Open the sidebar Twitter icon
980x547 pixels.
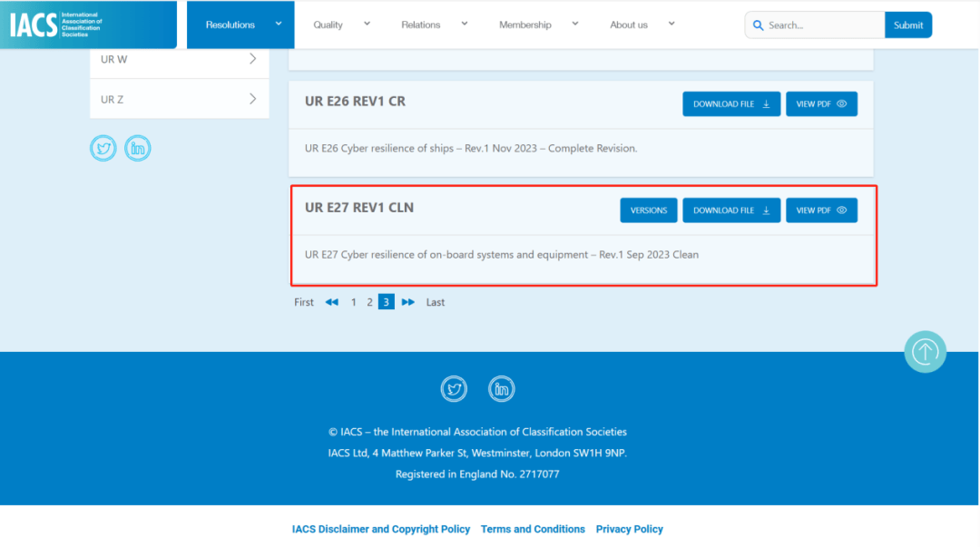(103, 149)
